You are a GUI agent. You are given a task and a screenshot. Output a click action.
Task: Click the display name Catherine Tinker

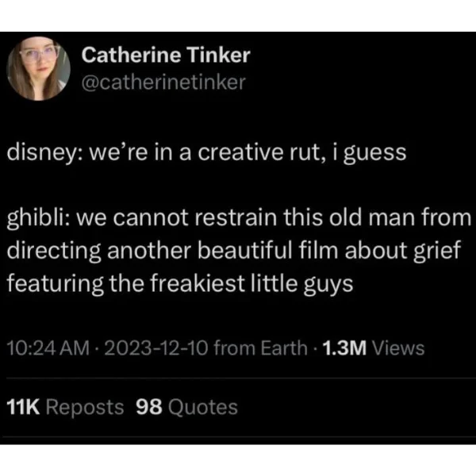click(x=166, y=56)
